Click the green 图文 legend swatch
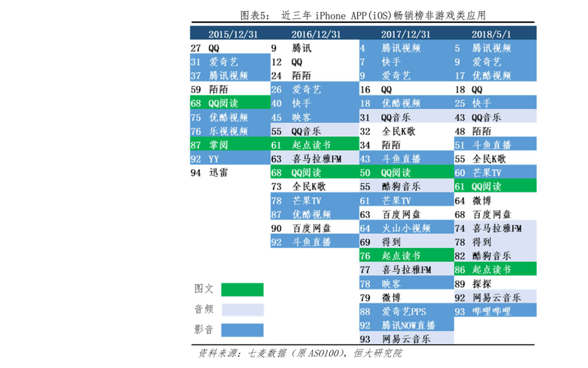Image resolution: width=588 pixels, height=368 pixels. click(x=243, y=289)
